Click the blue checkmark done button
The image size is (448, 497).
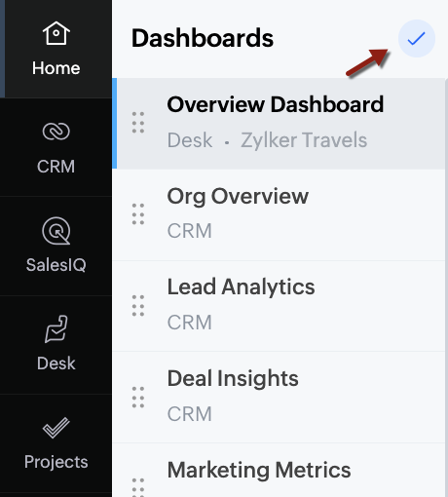pos(417,38)
